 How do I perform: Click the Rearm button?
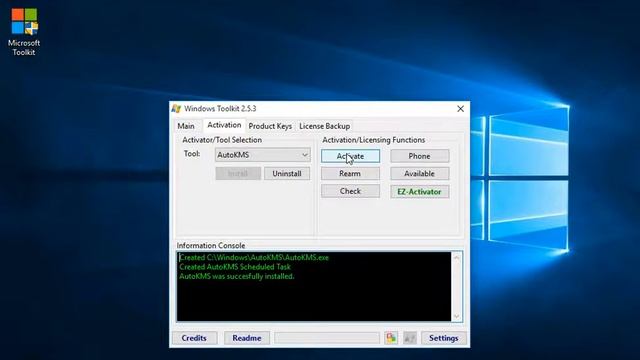click(x=350, y=173)
